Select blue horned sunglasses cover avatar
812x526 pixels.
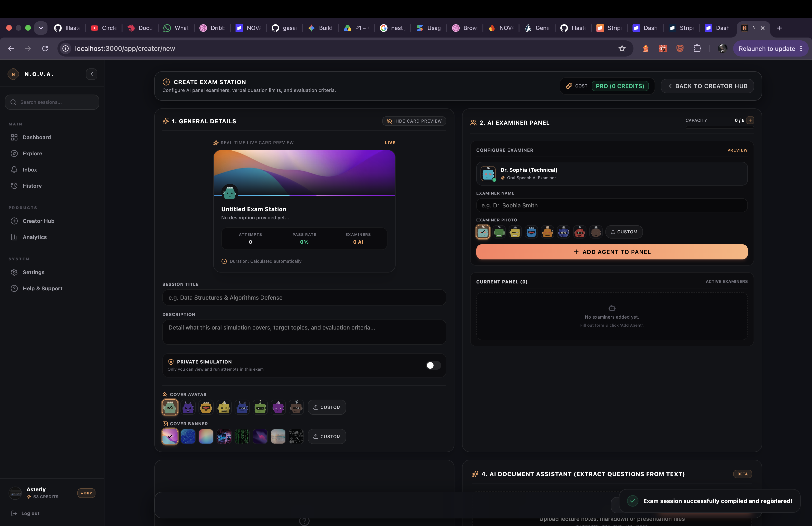pos(242,407)
